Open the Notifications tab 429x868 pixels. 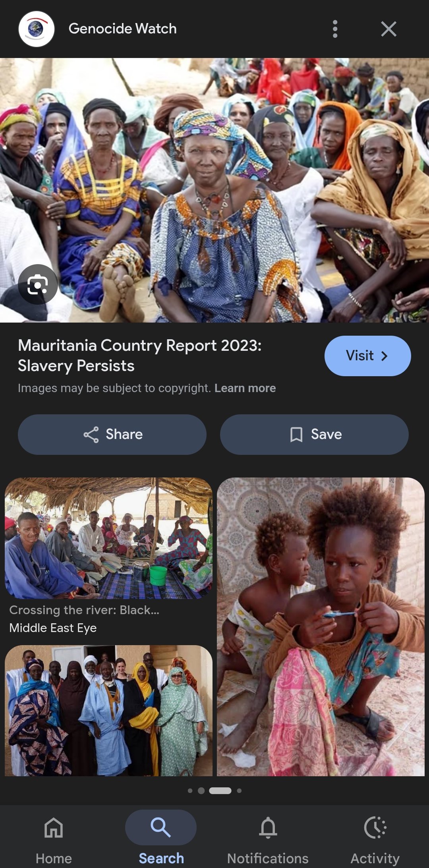point(268,837)
